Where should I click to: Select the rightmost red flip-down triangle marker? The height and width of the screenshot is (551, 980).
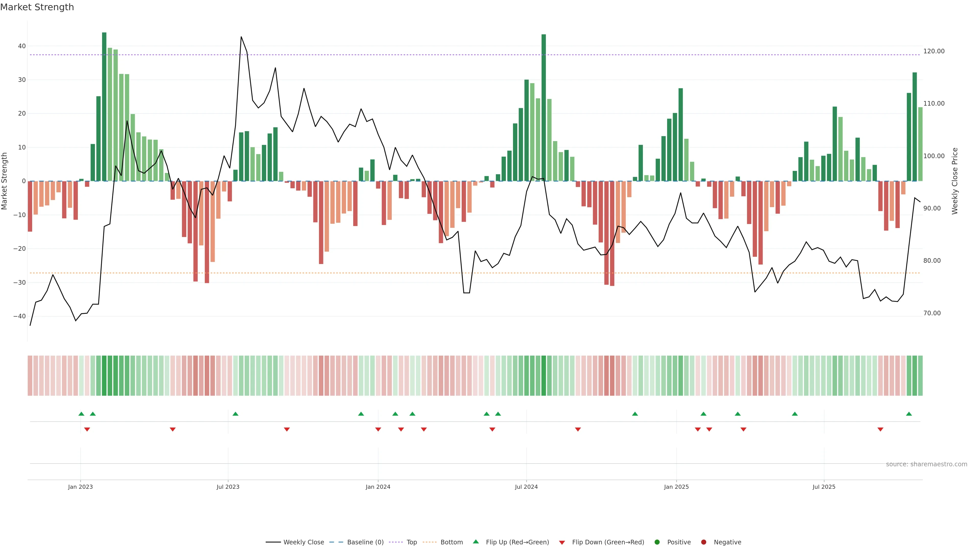[x=880, y=429]
